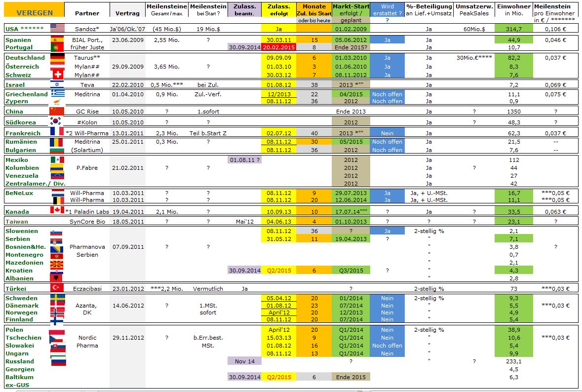The height and width of the screenshot is (392, 582).
Task: Click the Nov 14 cell in Russland row
Action: (244, 361)
